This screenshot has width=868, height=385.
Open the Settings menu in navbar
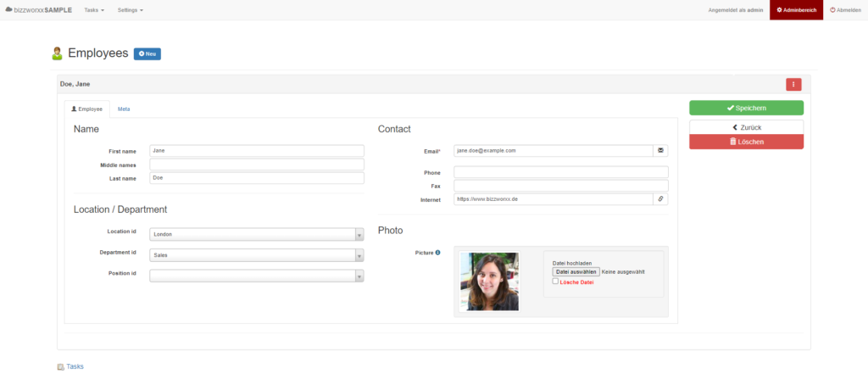point(131,10)
